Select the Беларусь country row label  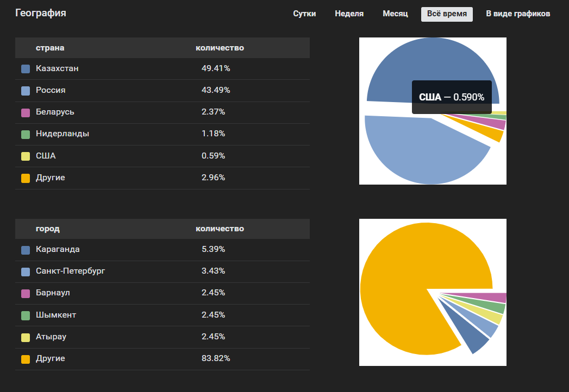coord(55,112)
